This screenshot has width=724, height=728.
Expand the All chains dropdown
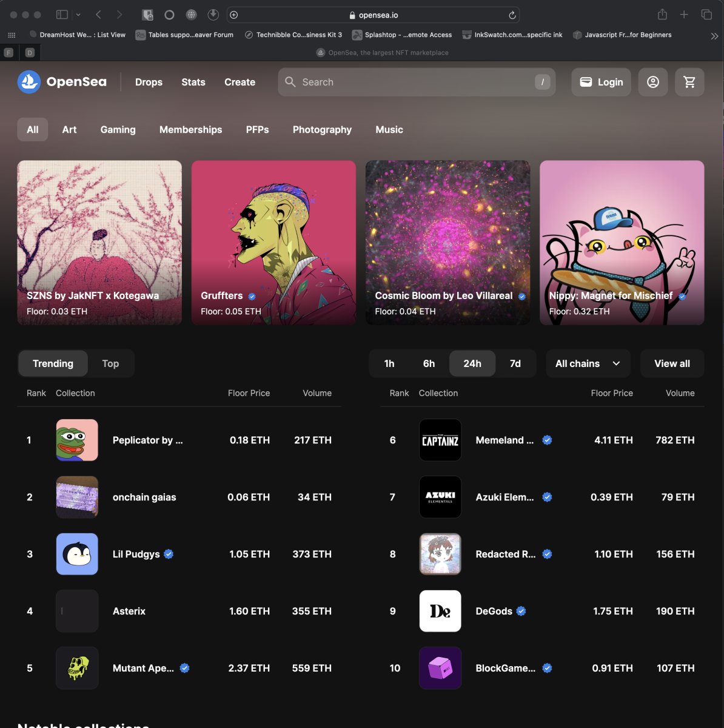(588, 363)
